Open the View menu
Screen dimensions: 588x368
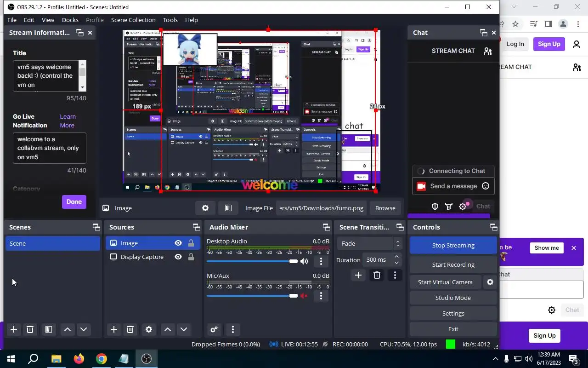pos(48,20)
